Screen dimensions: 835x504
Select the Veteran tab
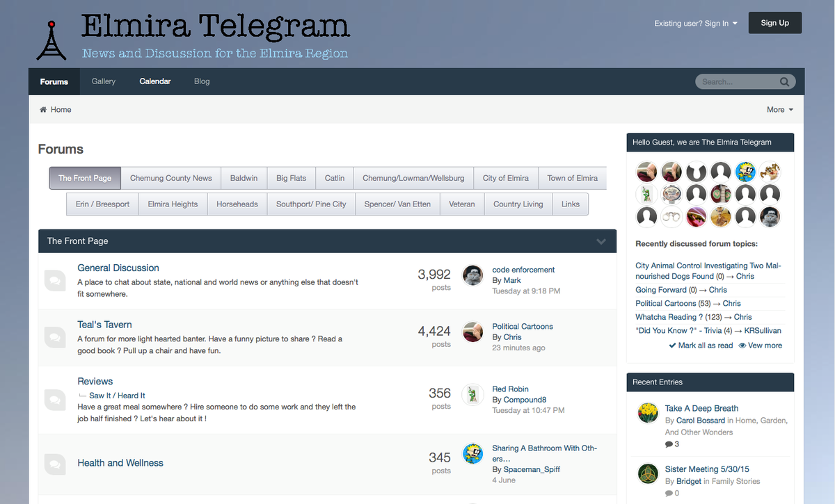tap(462, 204)
